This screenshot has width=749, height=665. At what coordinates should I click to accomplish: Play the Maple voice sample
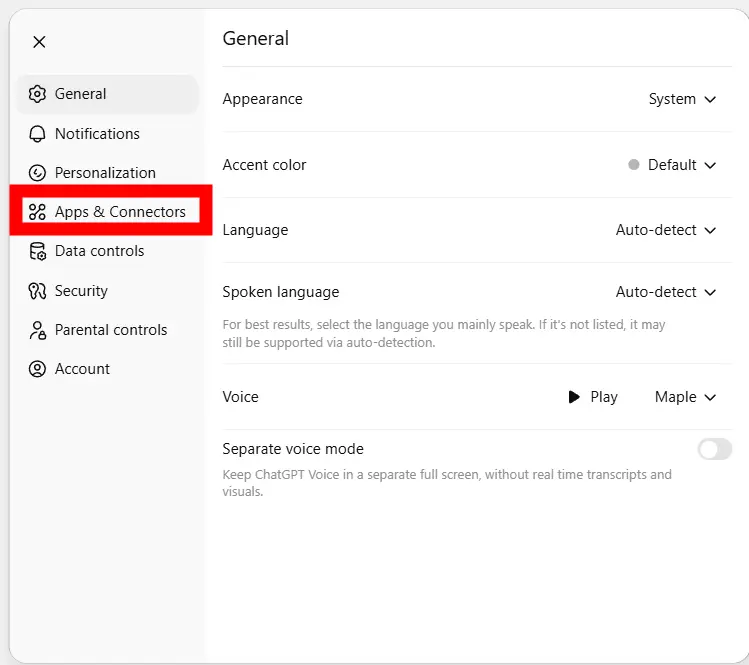[x=593, y=397]
